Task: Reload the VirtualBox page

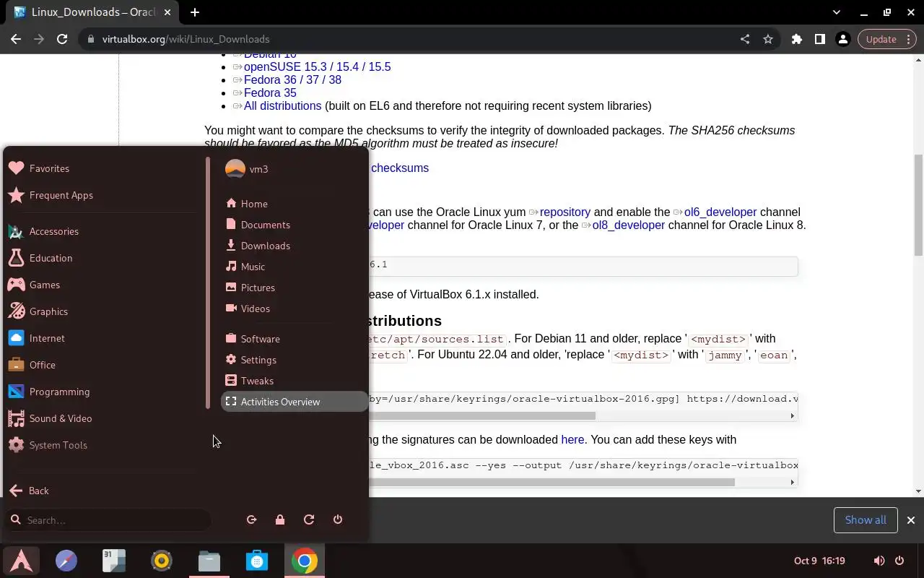Action: point(62,39)
